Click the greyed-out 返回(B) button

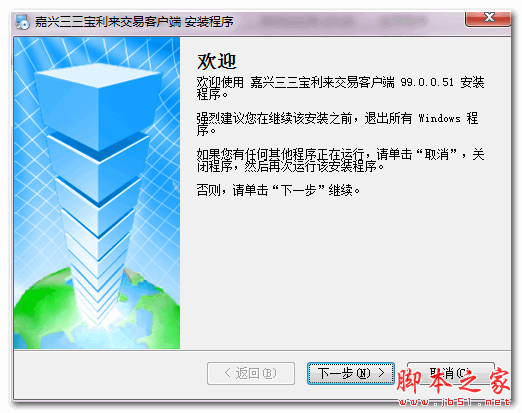coord(251,373)
